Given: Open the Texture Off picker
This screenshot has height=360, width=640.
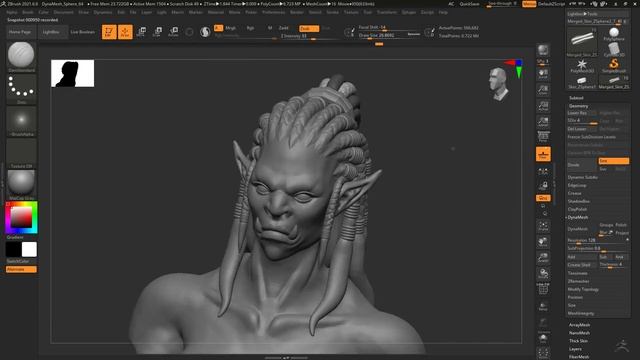Looking at the screenshot, I should [x=21, y=153].
